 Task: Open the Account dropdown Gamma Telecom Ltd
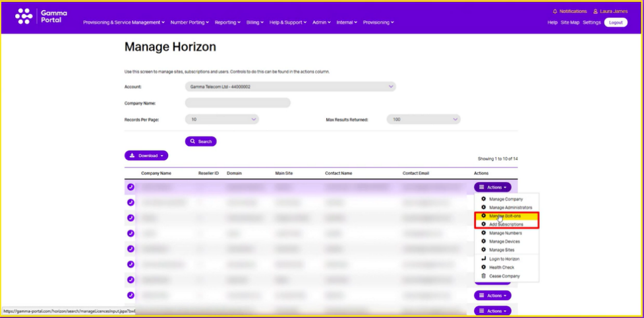tap(291, 86)
